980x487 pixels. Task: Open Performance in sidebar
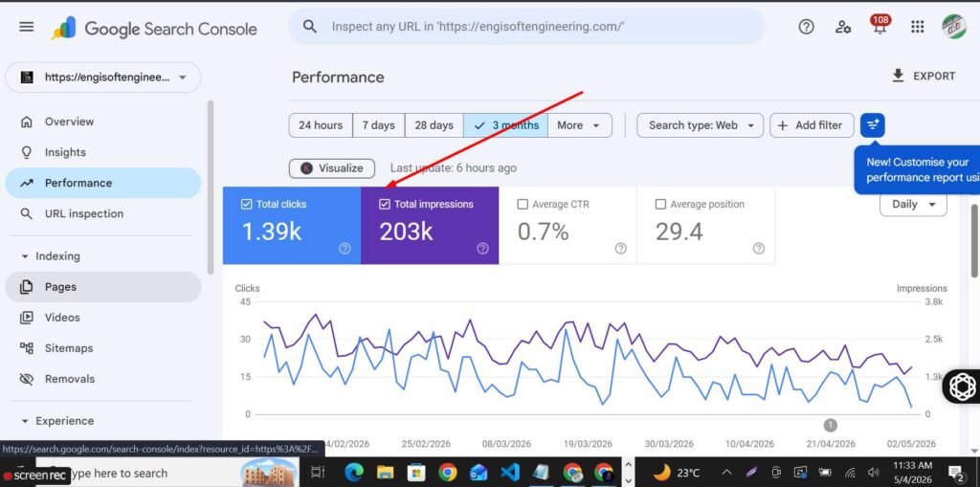coord(103,183)
